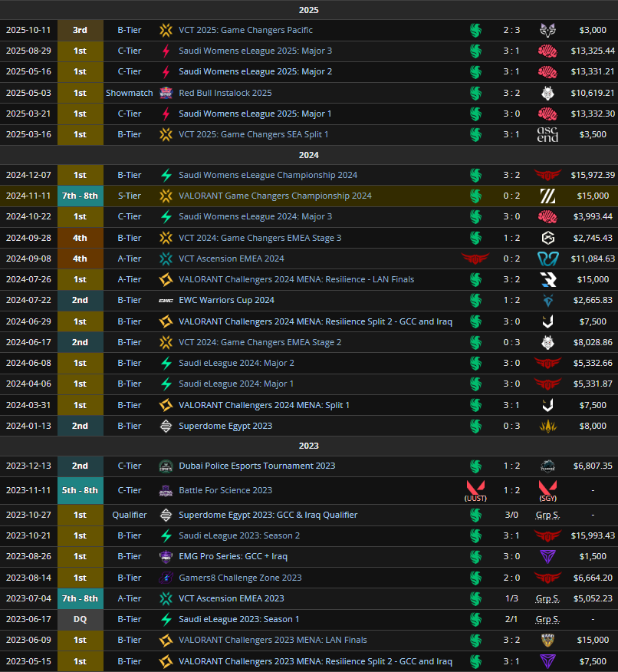Click the opponent logo in the VALORANT Game Changers Championship 2024 row
618x672 pixels.
tap(547, 196)
